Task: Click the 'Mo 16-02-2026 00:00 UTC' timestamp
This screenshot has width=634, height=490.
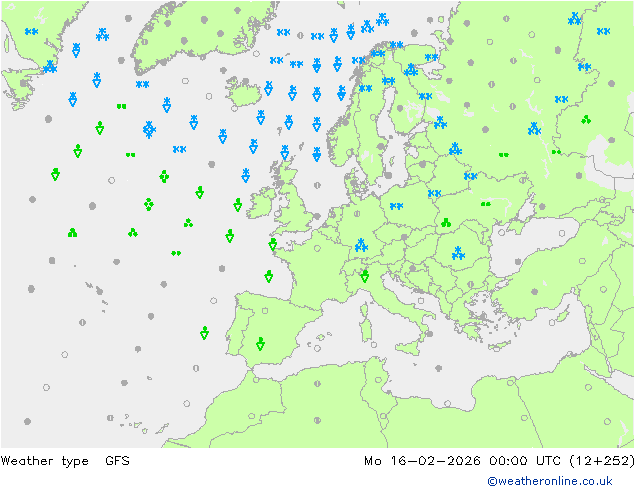Action: (x=463, y=460)
